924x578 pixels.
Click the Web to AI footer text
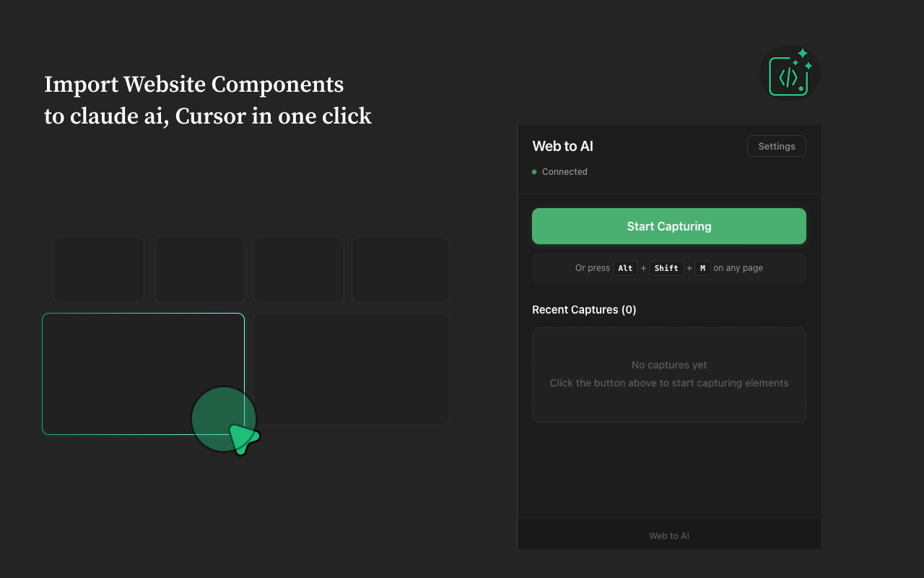point(669,536)
